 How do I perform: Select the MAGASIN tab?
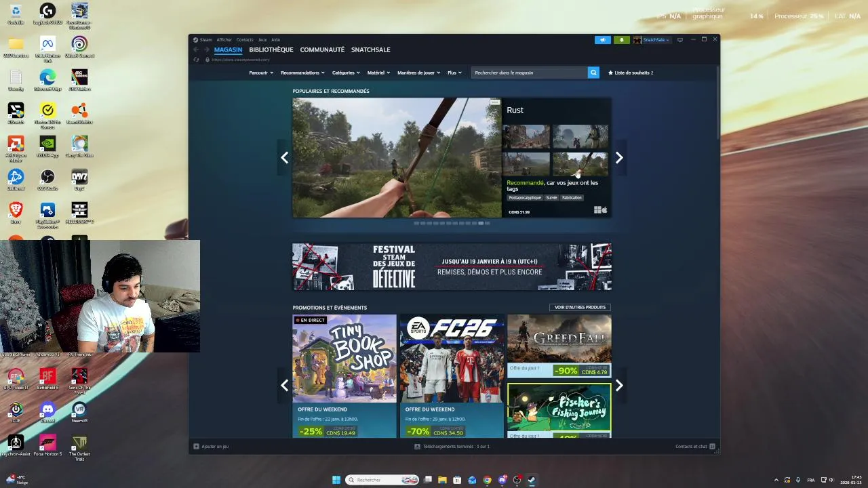click(x=228, y=49)
